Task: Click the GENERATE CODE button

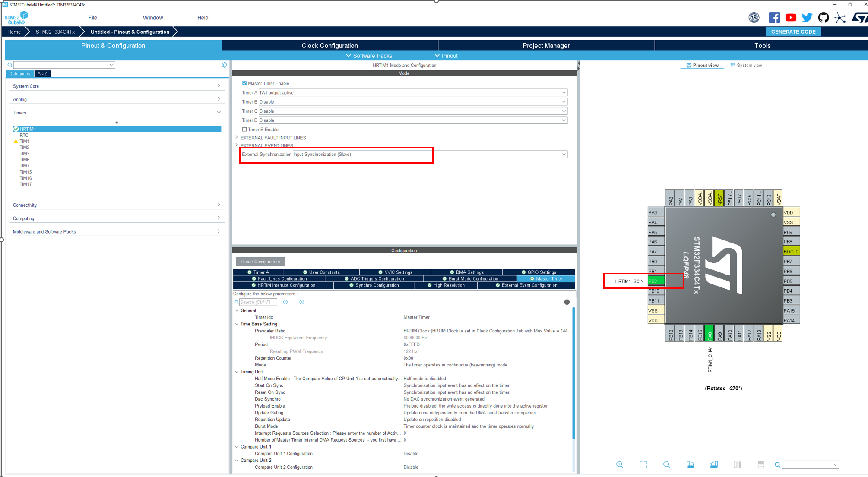Action: point(793,32)
